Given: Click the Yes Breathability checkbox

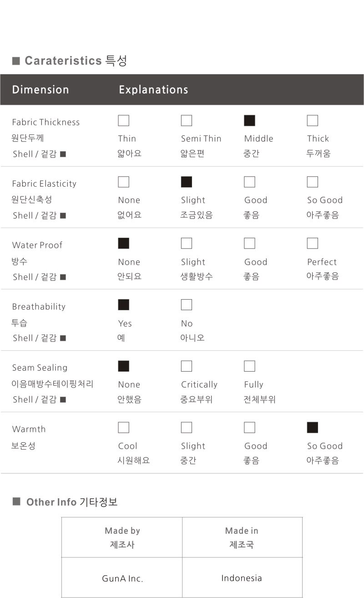Looking at the screenshot, I should (123, 305).
